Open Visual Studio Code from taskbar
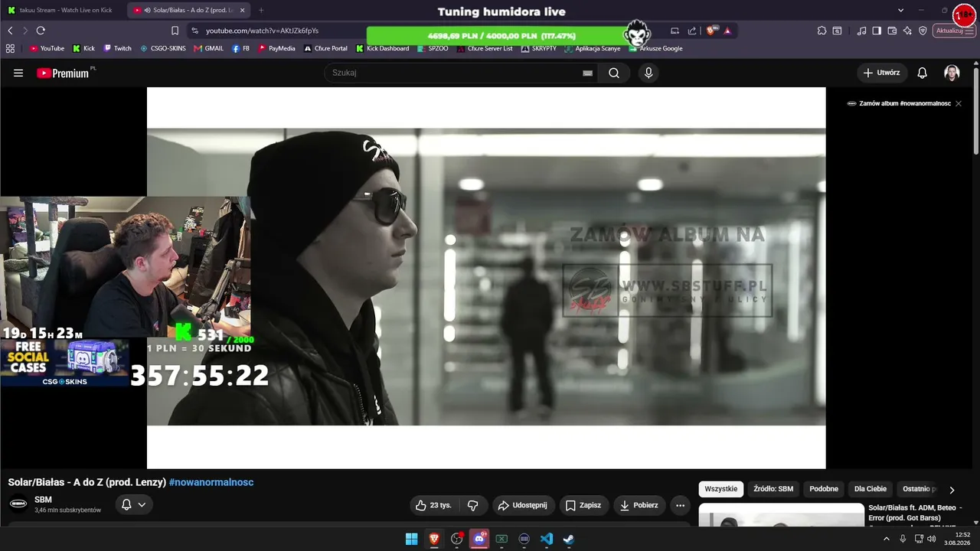 547,539
